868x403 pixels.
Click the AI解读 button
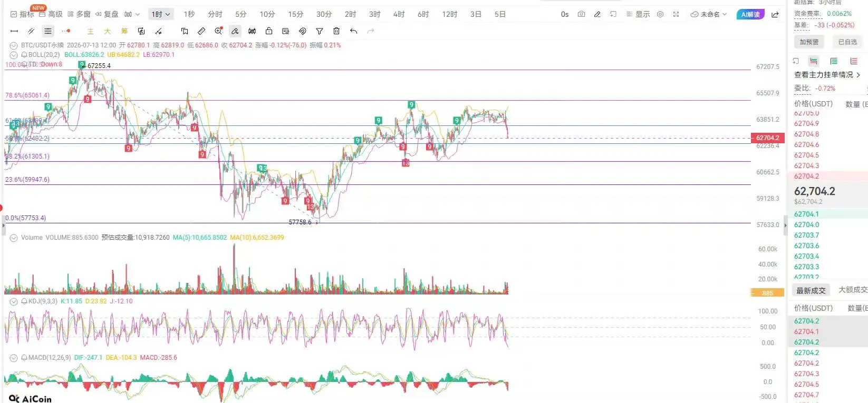pos(750,14)
